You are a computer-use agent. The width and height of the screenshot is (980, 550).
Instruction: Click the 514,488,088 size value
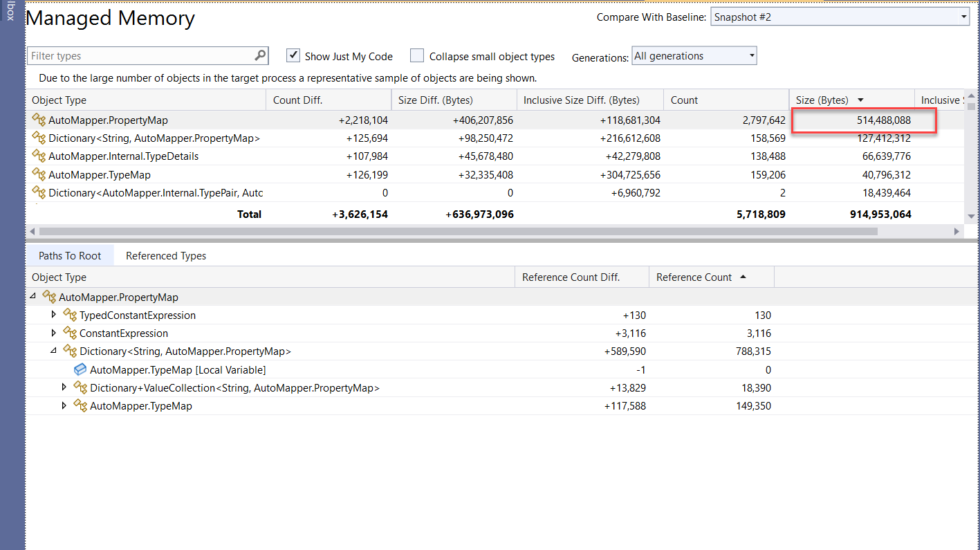tap(884, 120)
